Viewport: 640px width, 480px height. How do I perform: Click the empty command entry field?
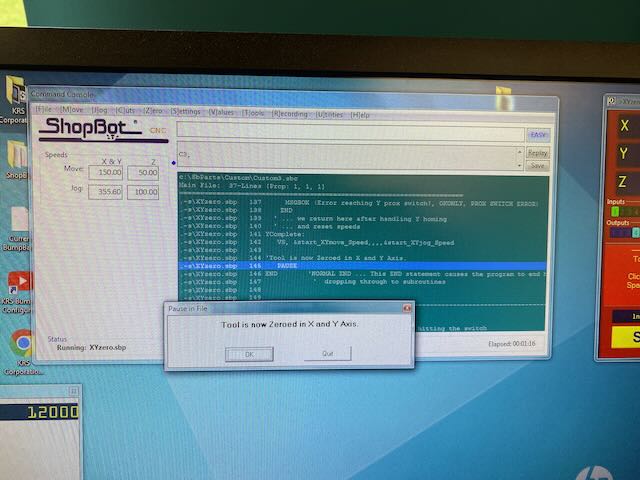(x=350, y=133)
